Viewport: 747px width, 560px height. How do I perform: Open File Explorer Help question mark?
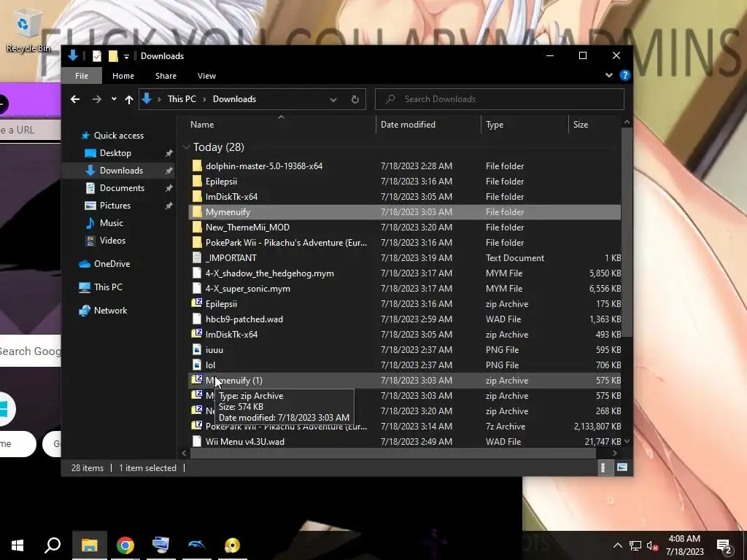pyautogui.click(x=624, y=75)
